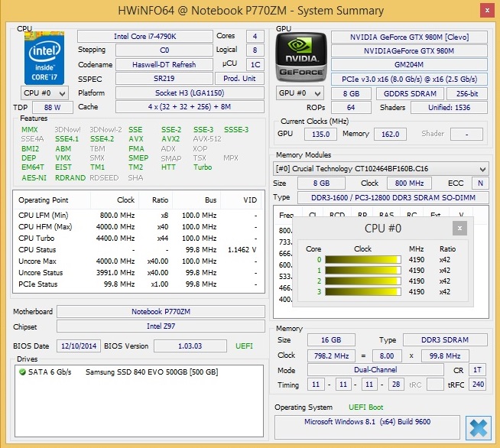Select the CPU Turbo row
500x448 pixels.
138,239
